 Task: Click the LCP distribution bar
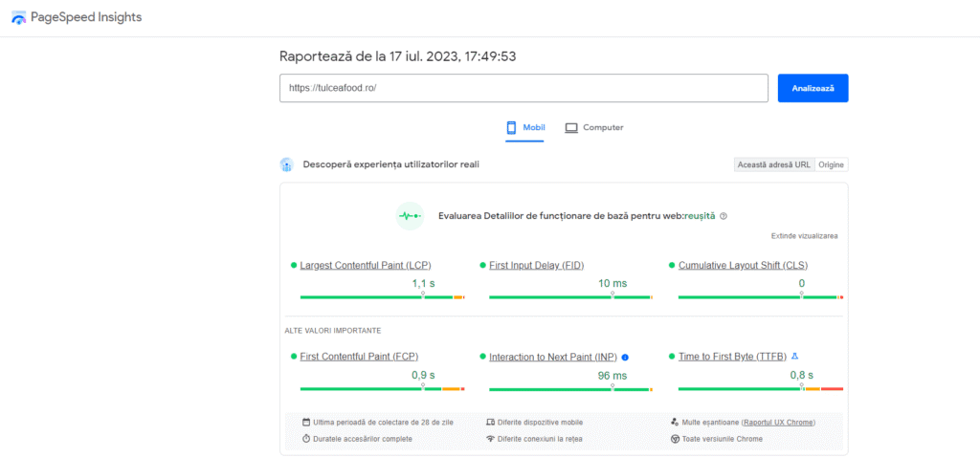(383, 297)
